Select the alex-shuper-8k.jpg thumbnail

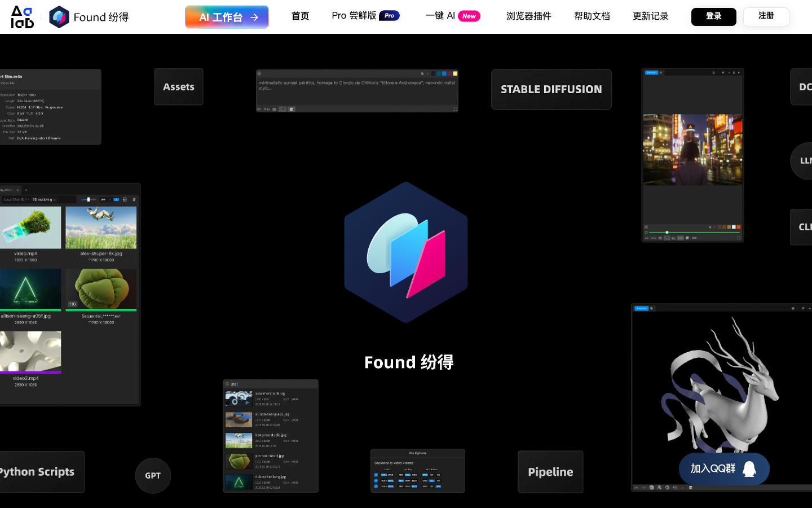[x=101, y=228]
